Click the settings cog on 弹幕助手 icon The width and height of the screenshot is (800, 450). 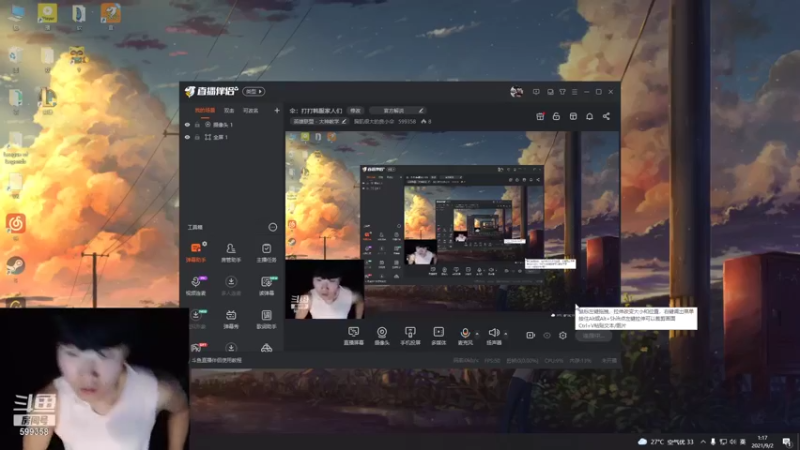point(205,244)
